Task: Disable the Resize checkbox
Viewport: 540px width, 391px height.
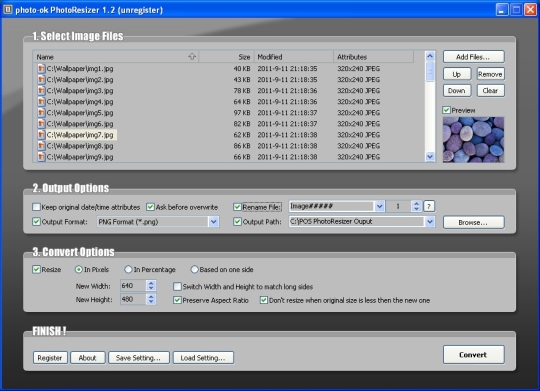Action: [x=36, y=269]
